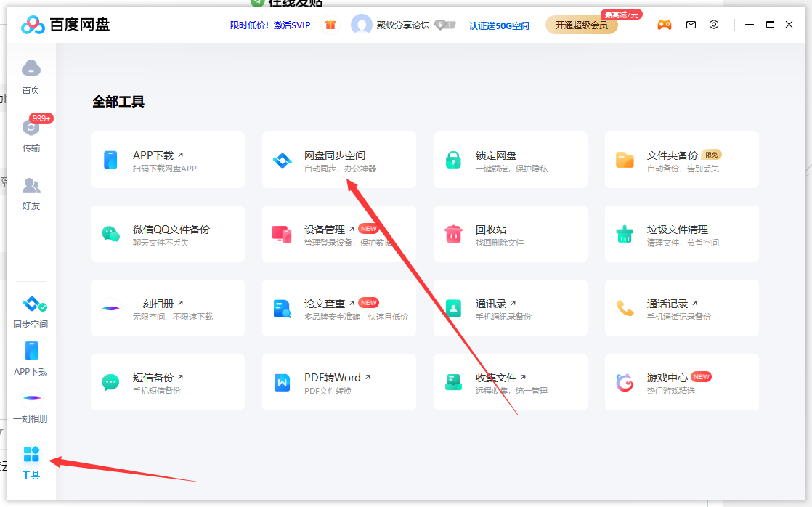Click the 全部工具 heading
This screenshot has height=507, width=812.
pos(118,102)
